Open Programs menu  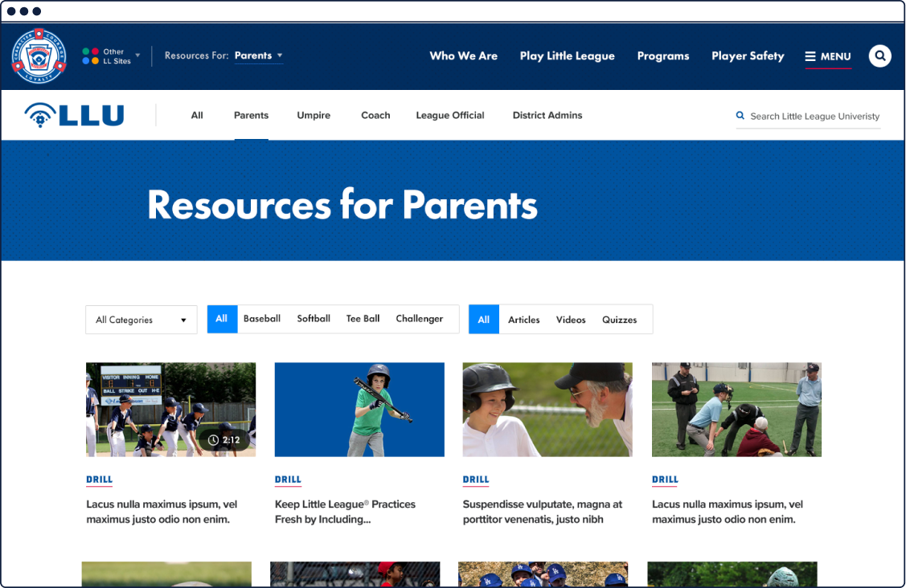click(x=662, y=56)
